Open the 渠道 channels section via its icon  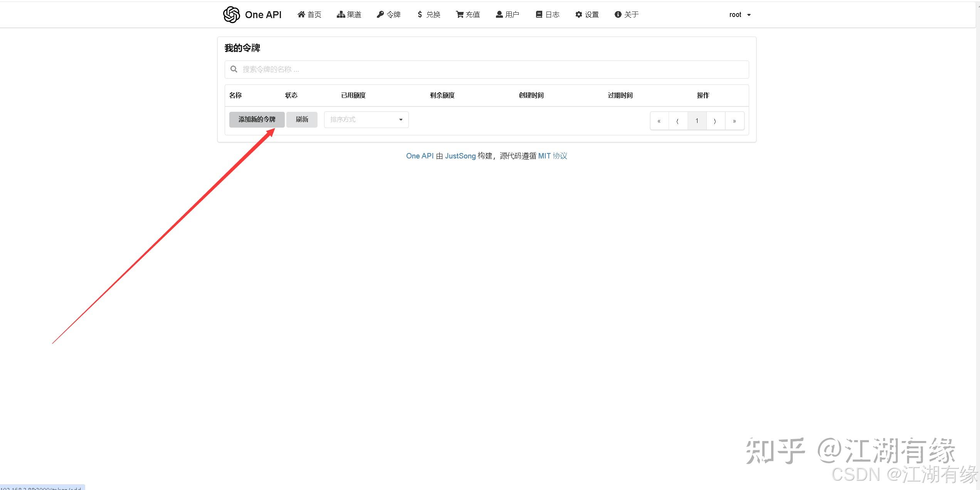[341, 14]
